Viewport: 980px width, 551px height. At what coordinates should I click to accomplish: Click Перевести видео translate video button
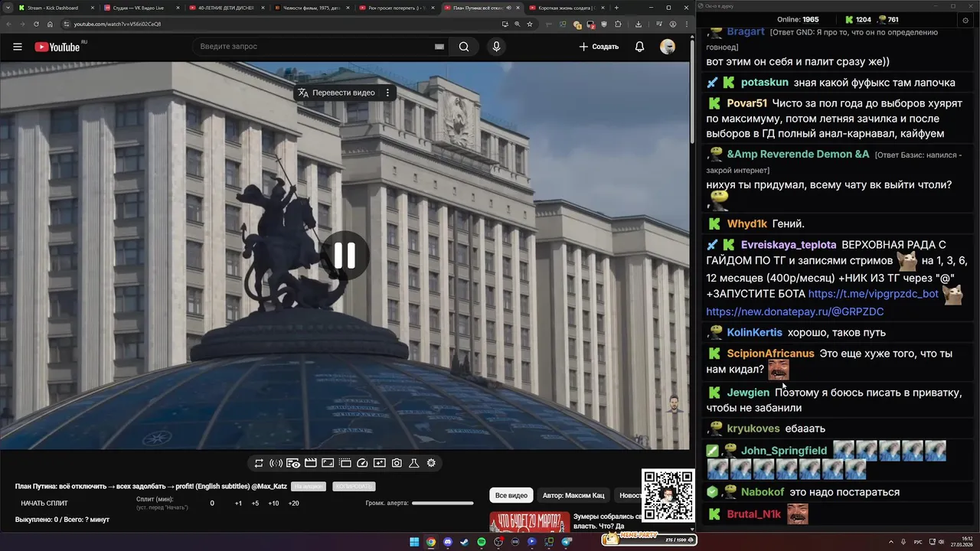pos(337,93)
